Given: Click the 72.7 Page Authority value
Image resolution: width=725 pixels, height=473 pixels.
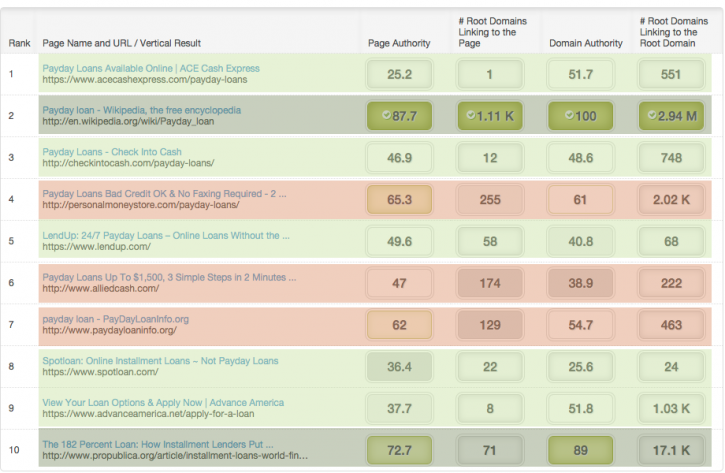Looking at the screenshot, I should [x=399, y=450].
